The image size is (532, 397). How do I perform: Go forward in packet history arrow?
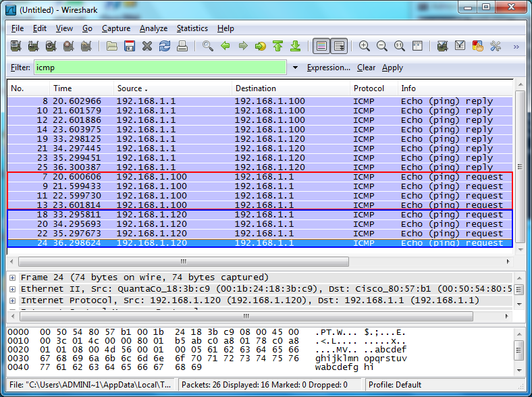point(243,46)
